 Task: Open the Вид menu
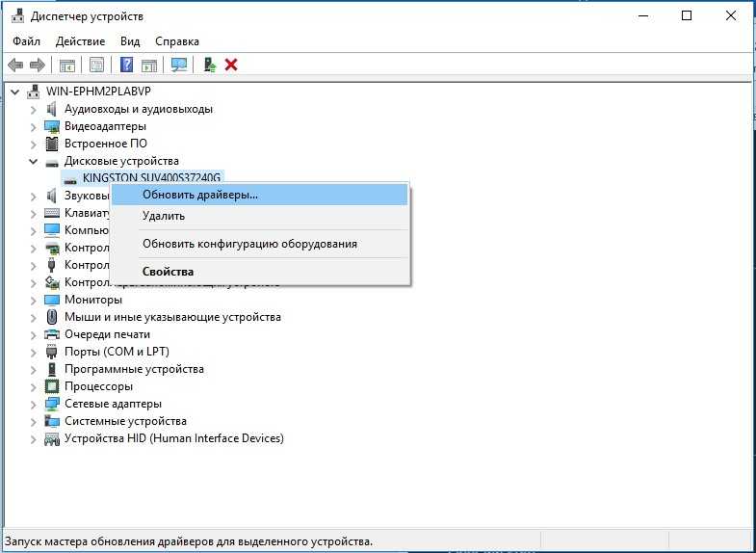130,41
